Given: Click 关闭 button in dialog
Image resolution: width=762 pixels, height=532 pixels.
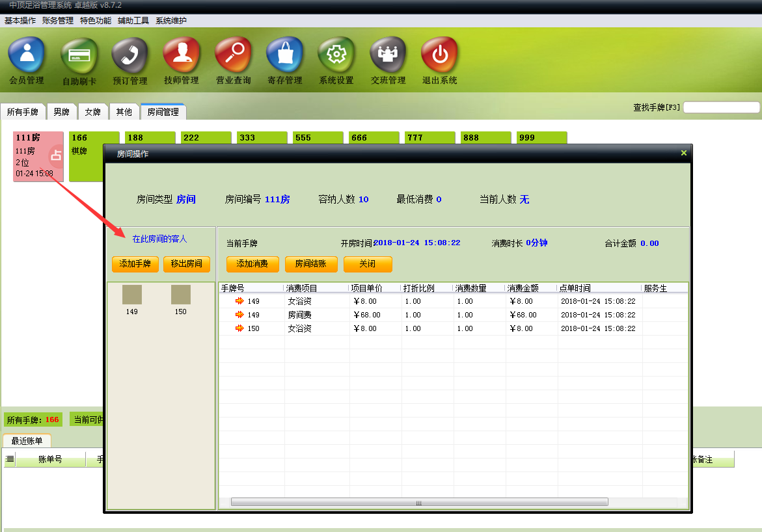Looking at the screenshot, I should (368, 264).
